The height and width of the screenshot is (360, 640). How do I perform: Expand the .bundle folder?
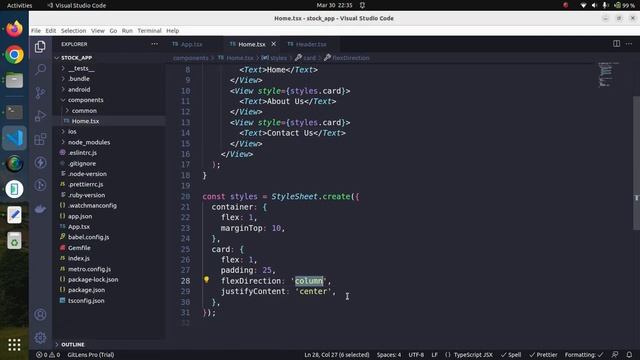point(78,79)
